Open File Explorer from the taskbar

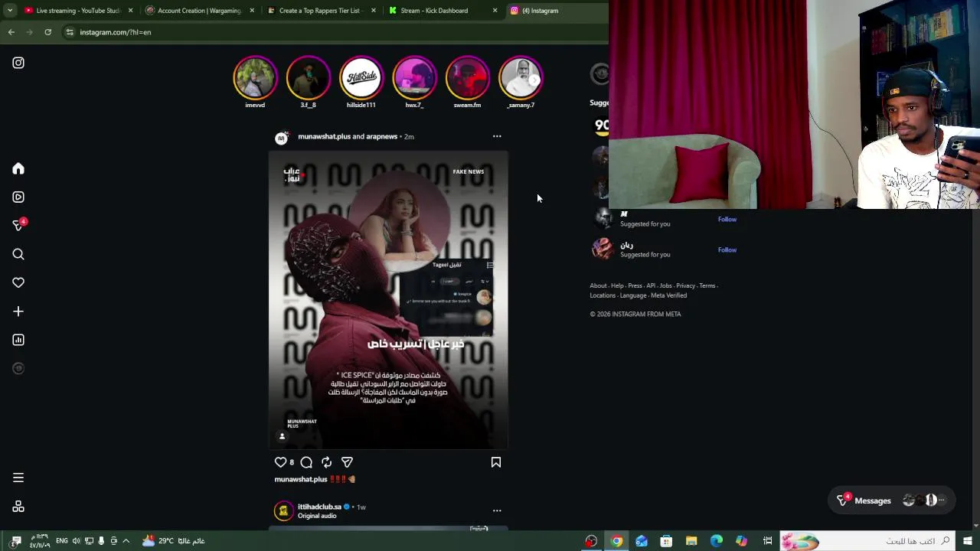point(691,541)
